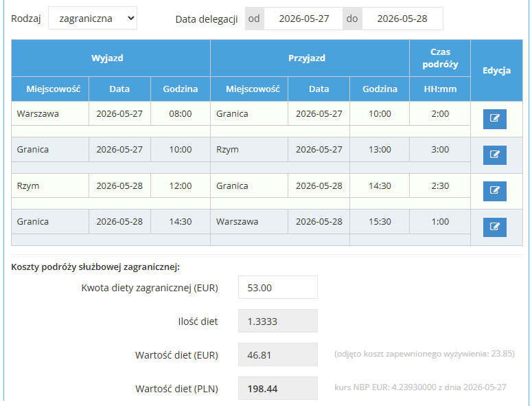
Task: Click the Ilość diet field 1.3333
Action: pyautogui.click(x=278, y=321)
